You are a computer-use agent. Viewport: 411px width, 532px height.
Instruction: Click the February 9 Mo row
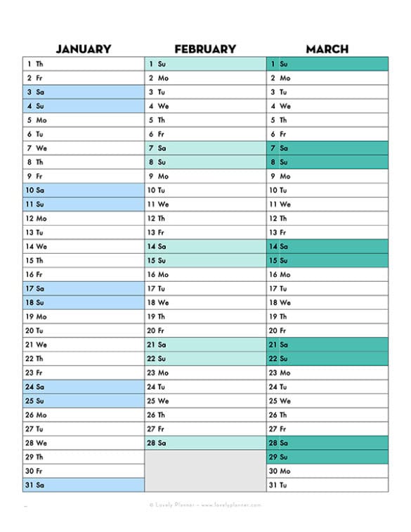point(205,176)
